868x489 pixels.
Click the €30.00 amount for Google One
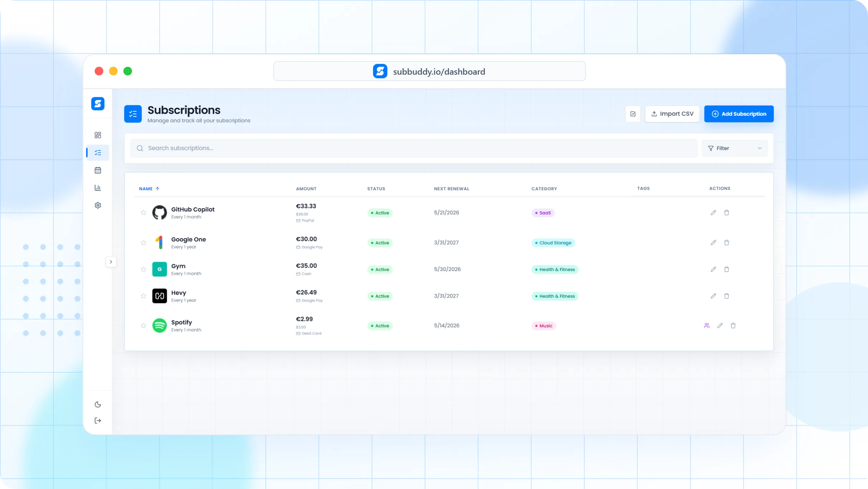(x=306, y=239)
